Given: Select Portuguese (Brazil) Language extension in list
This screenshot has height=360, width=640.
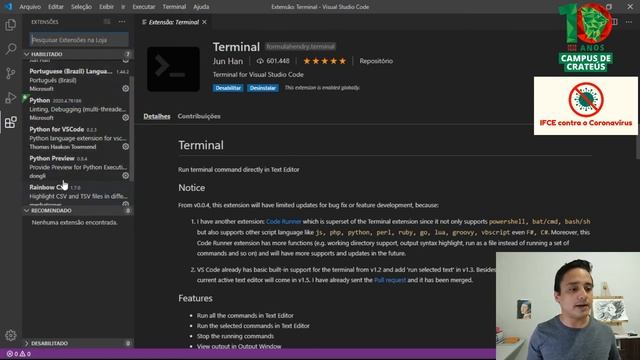Looking at the screenshot, I should pyautogui.click(x=78, y=80).
